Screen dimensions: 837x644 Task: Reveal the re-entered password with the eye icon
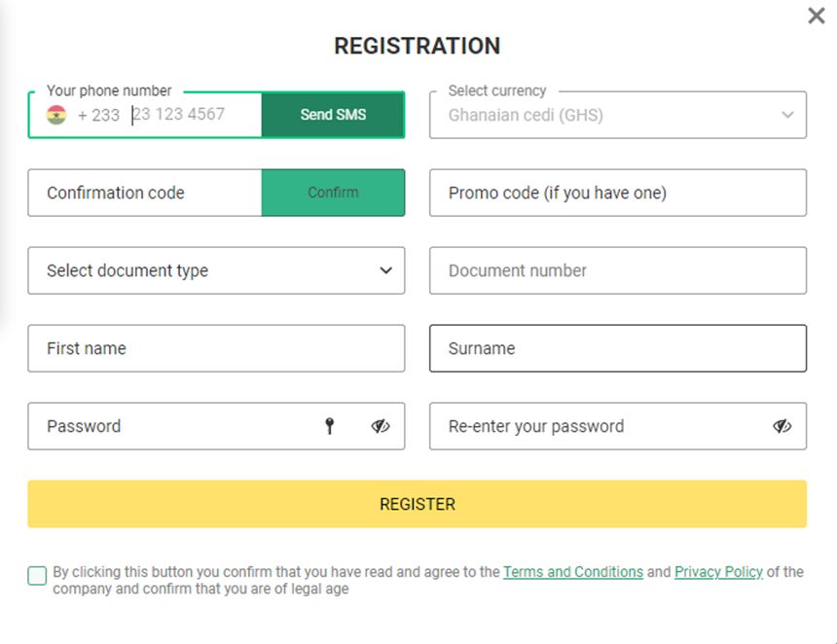point(782,426)
